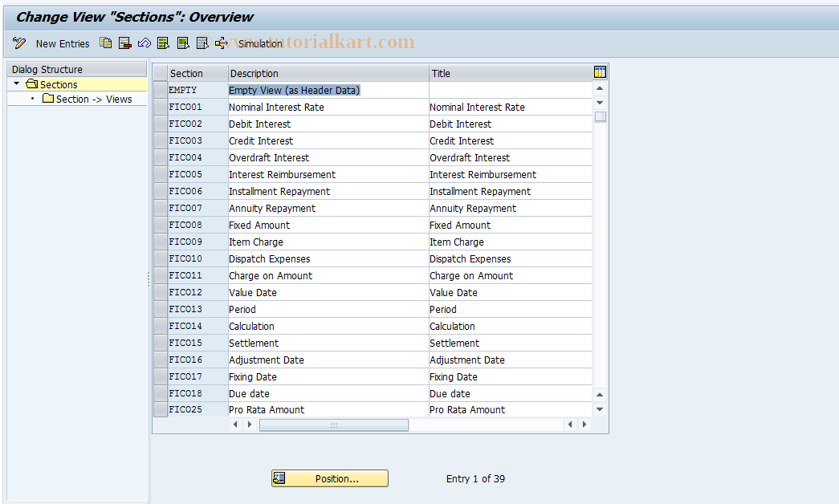Click the Dialog Structure panel splitter handle
Screen dimensions: 839x504
(149, 278)
